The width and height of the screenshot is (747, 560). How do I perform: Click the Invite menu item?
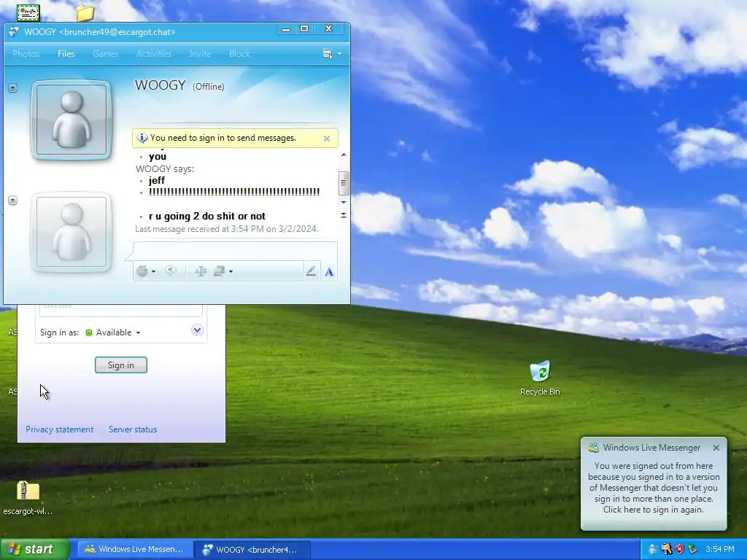(x=200, y=54)
